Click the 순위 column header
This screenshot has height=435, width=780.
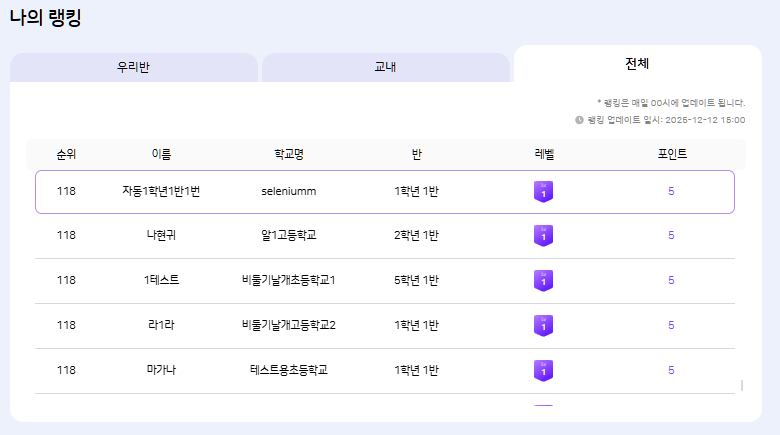tap(66, 154)
